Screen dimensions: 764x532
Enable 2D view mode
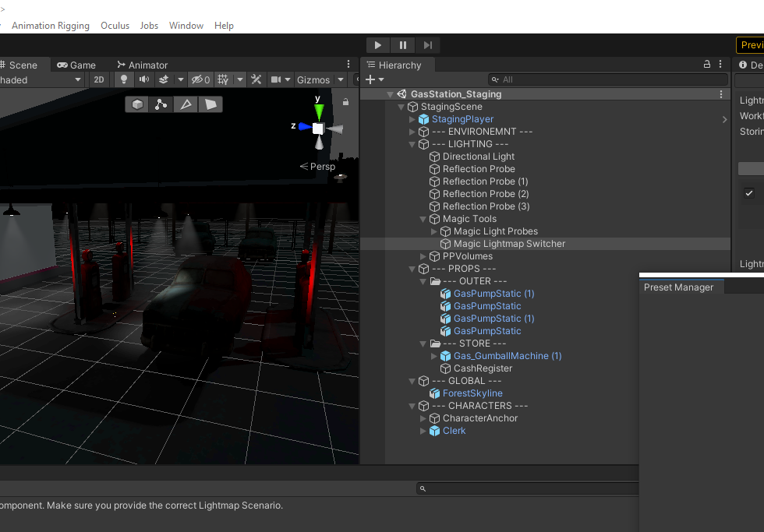point(99,79)
